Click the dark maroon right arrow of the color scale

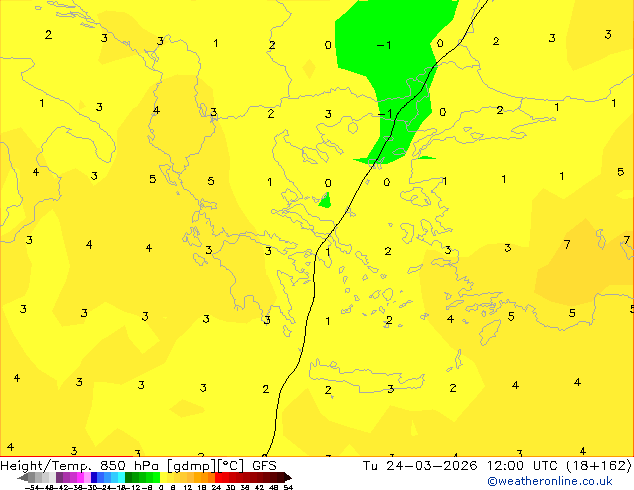click(x=288, y=477)
